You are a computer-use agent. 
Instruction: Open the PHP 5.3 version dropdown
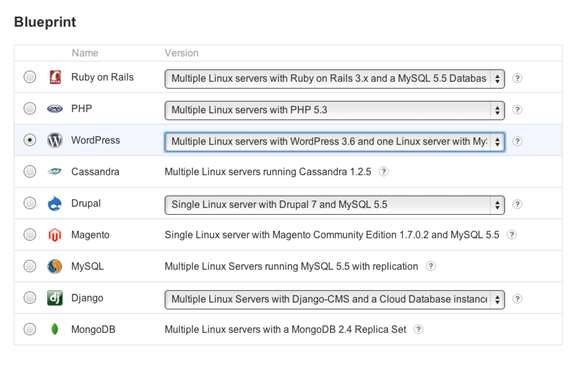tap(334, 110)
